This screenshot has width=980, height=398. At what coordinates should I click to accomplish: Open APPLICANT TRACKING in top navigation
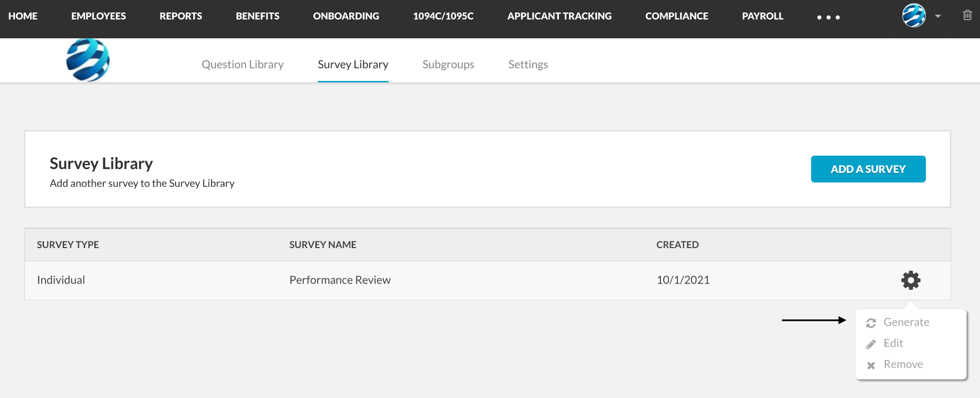559,16
